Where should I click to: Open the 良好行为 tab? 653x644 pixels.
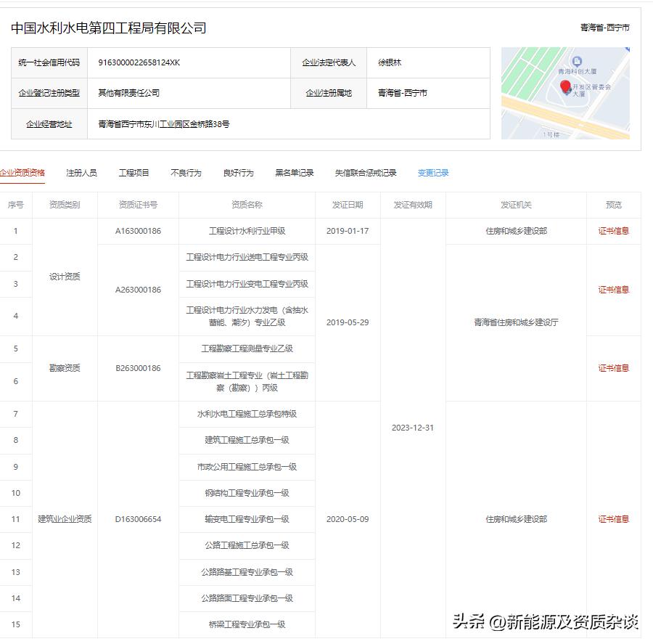(239, 172)
